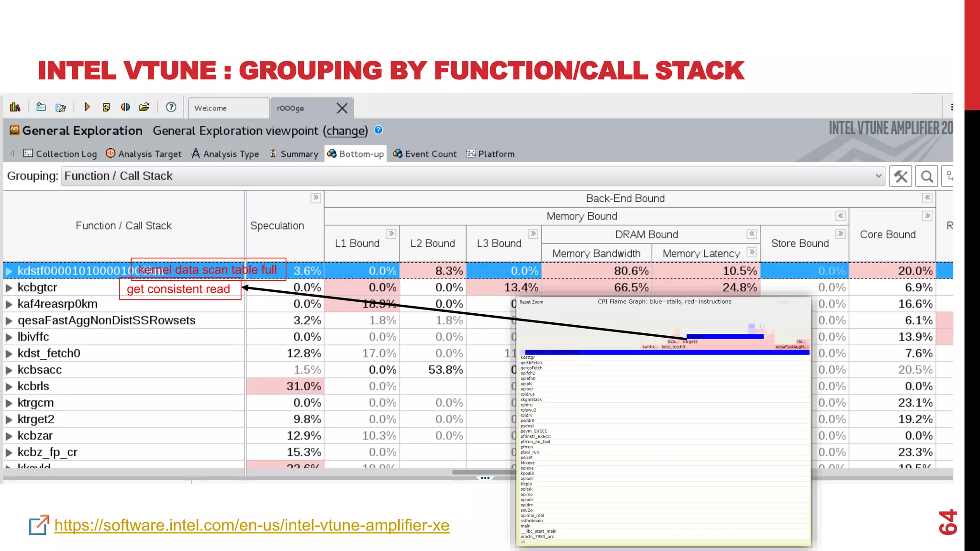Sort by the L2 Bound column header

[x=433, y=243]
